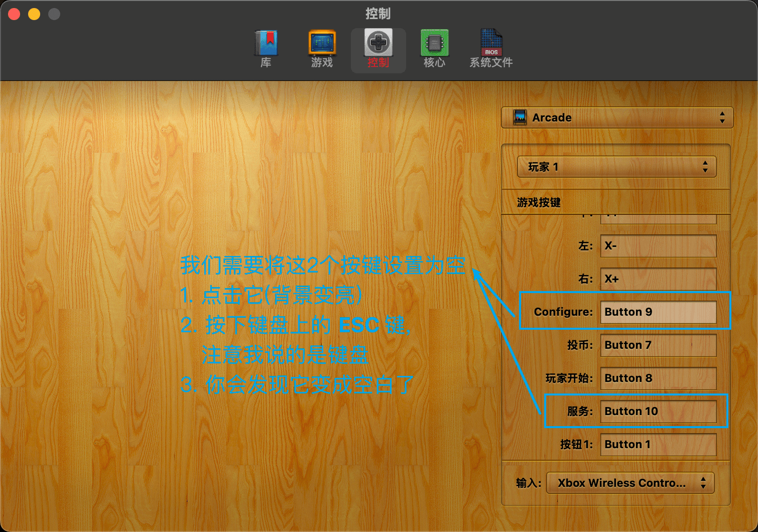Open the 游戏 (Games) preferences icon
Screen dimensions: 758x532
click(322, 43)
